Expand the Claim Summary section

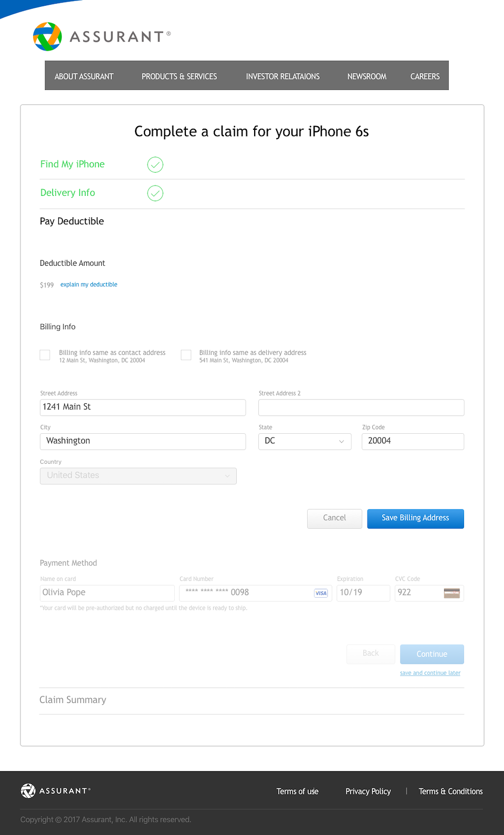73,700
